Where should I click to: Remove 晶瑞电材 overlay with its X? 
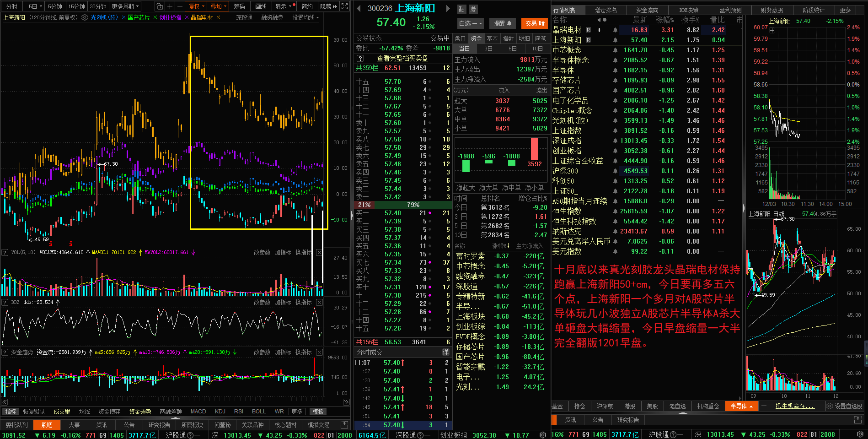[x=218, y=17]
